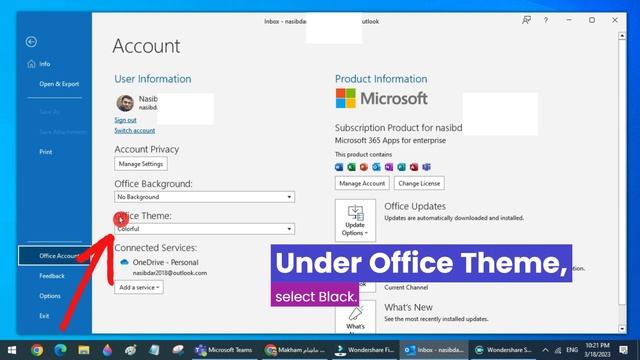The height and width of the screenshot is (360, 640).
Task: Click the Excel product icon
Action: [x=351, y=167]
